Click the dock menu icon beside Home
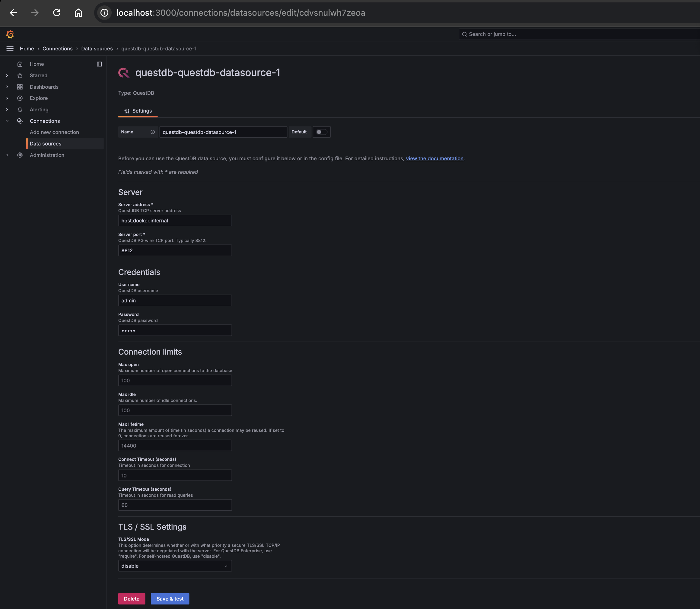This screenshot has height=609, width=700. 100,64
